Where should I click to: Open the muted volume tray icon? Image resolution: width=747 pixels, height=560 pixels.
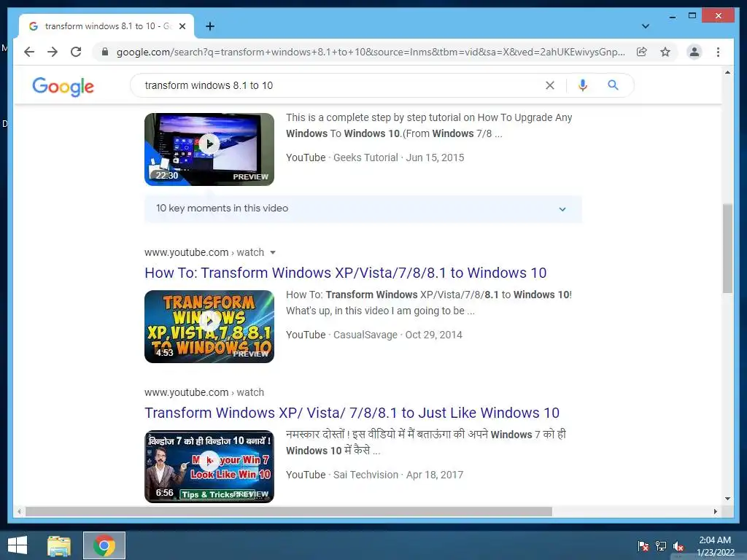678,546
